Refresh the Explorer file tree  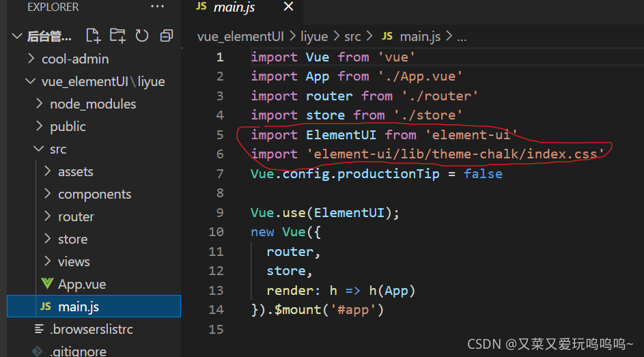click(142, 36)
